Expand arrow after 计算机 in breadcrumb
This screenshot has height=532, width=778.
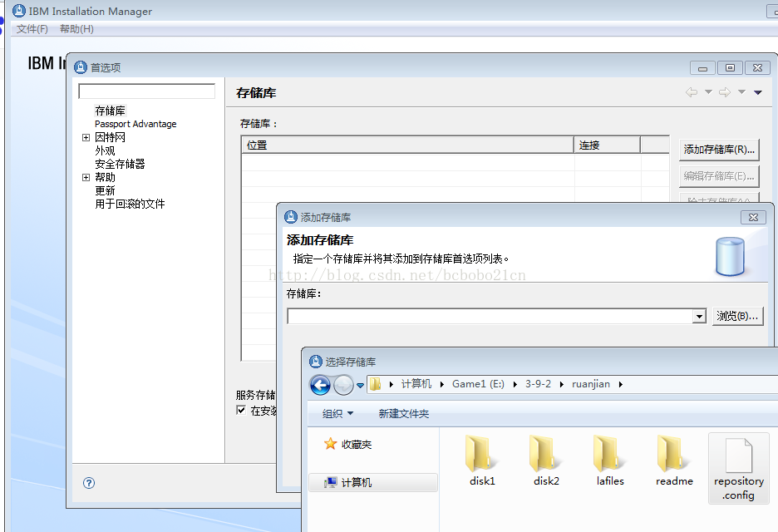[441, 384]
